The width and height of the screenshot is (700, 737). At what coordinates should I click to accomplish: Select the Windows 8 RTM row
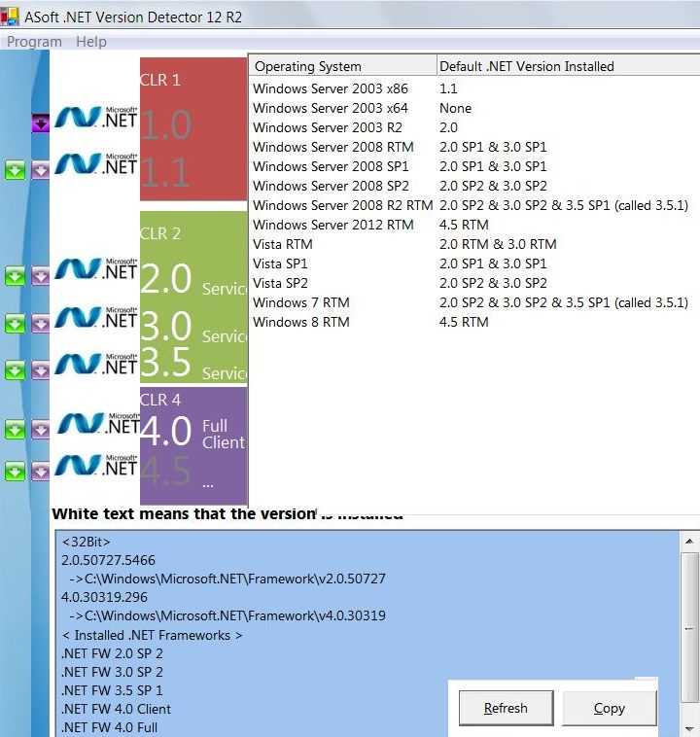(473, 322)
